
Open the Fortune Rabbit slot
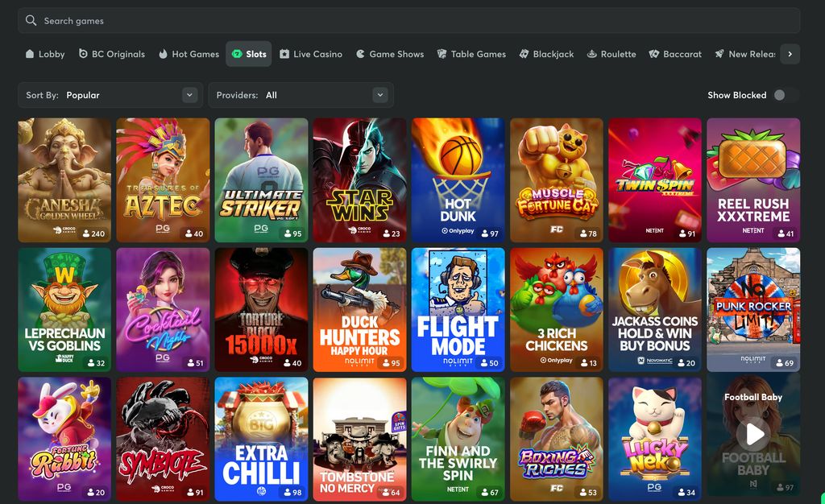[x=64, y=440]
